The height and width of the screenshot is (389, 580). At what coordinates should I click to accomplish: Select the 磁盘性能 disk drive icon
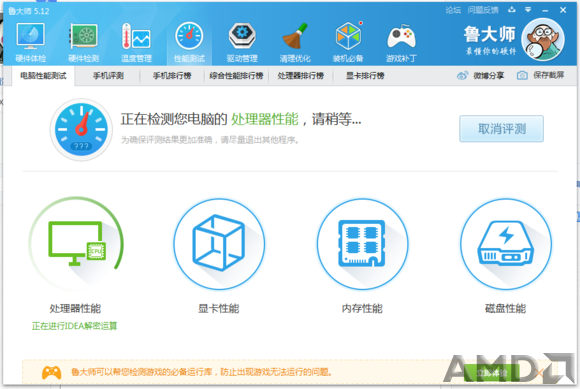click(505, 244)
